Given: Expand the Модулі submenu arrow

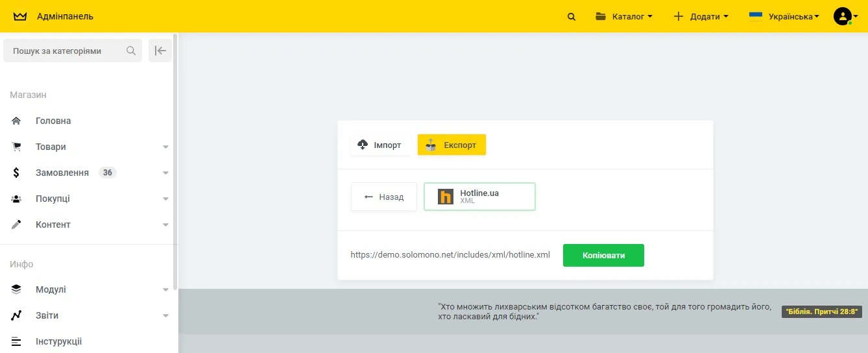Looking at the screenshot, I should tap(165, 290).
